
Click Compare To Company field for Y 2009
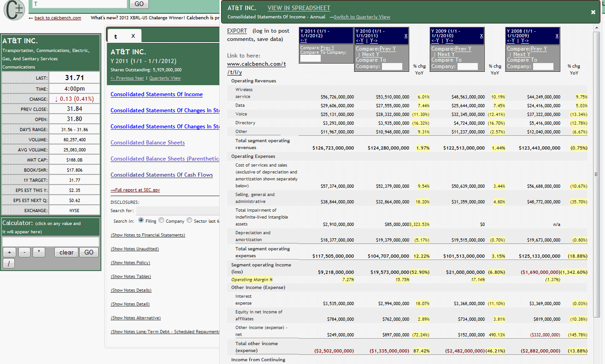click(468, 66)
